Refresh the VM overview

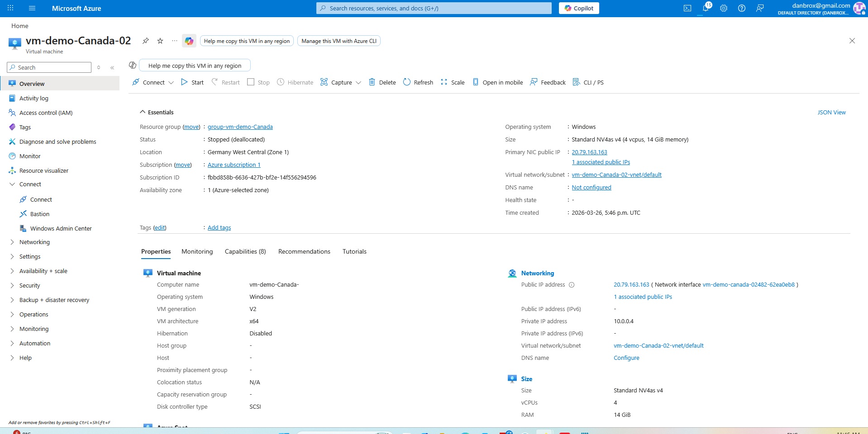[x=418, y=82]
